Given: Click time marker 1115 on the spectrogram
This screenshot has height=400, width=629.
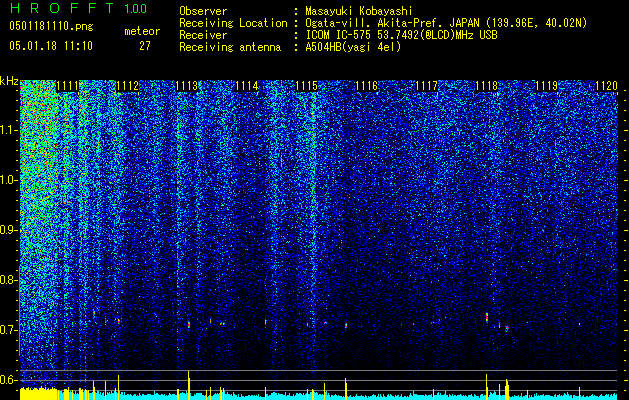Looking at the screenshot, I should point(307,86).
